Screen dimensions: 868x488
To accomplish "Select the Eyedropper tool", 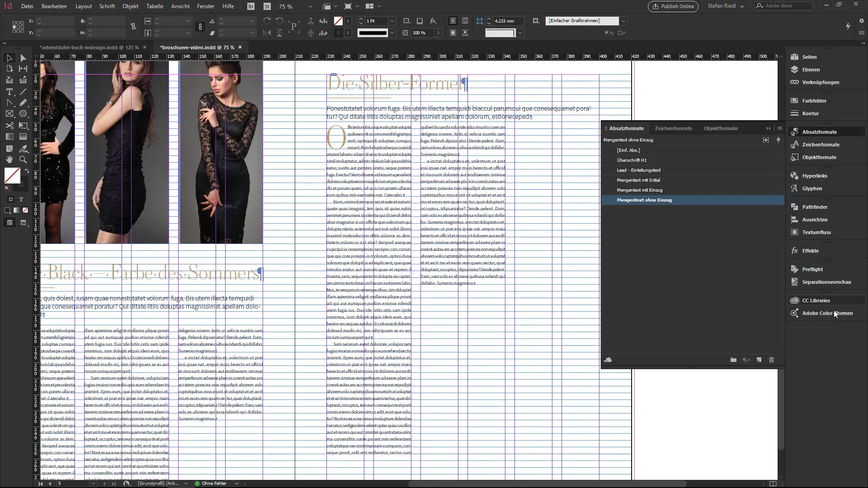I will click(23, 148).
